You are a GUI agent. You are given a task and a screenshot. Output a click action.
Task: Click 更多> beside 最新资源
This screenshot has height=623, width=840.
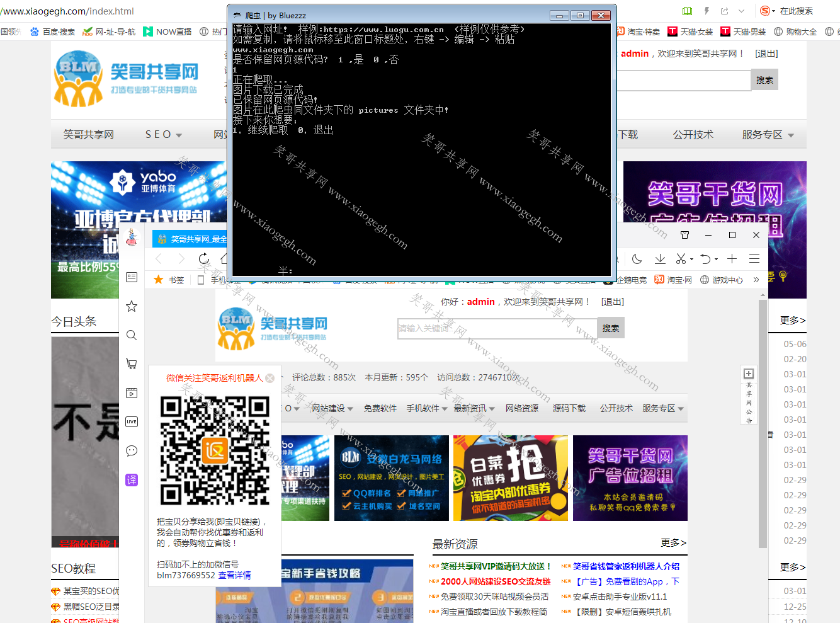[673, 542]
